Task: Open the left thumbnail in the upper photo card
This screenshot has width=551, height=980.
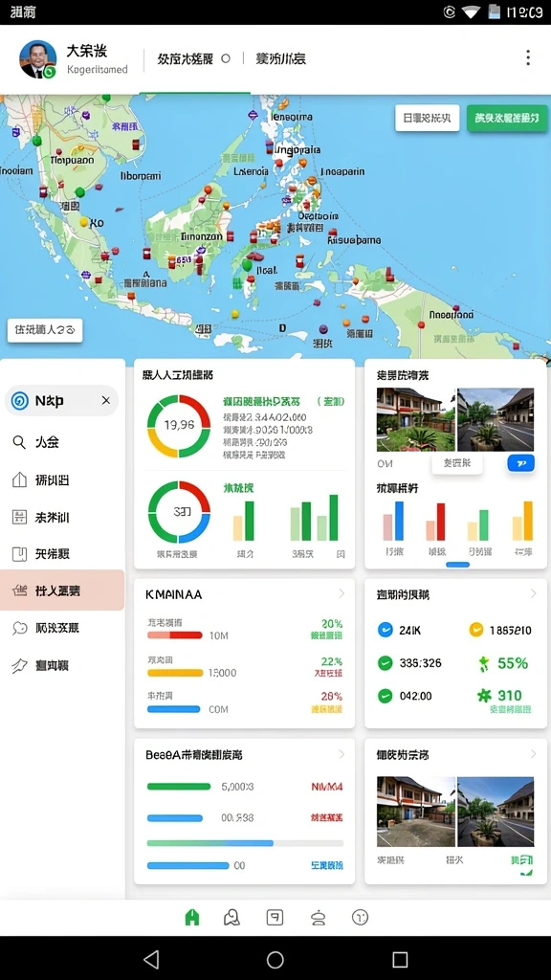Action: (415, 419)
